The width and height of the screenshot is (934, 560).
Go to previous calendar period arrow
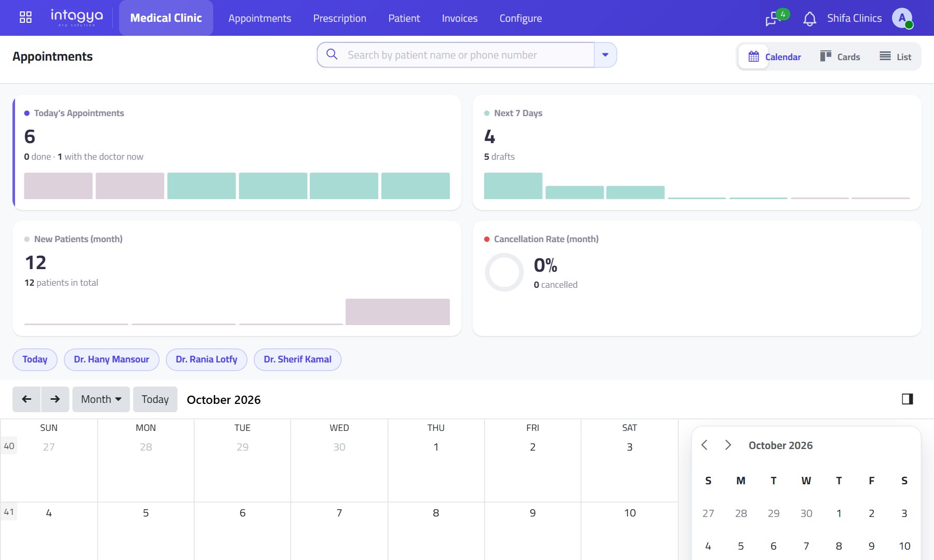coord(26,399)
